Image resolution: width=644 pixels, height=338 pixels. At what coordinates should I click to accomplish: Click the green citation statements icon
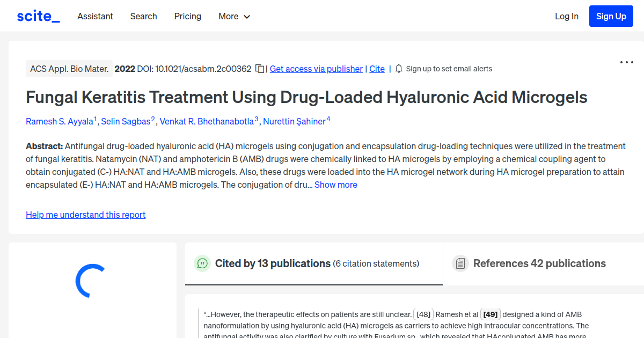pyautogui.click(x=202, y=263)
